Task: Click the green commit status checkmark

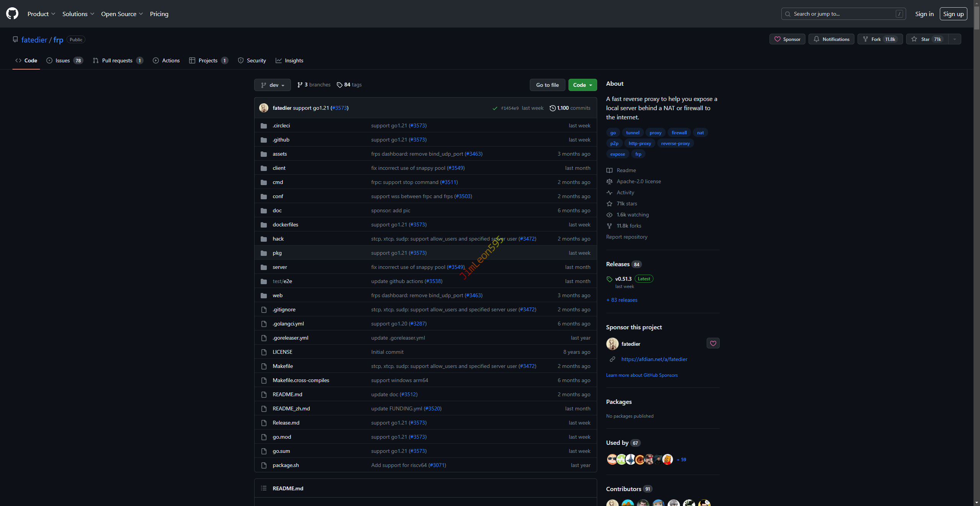Action: click(495, 108)
